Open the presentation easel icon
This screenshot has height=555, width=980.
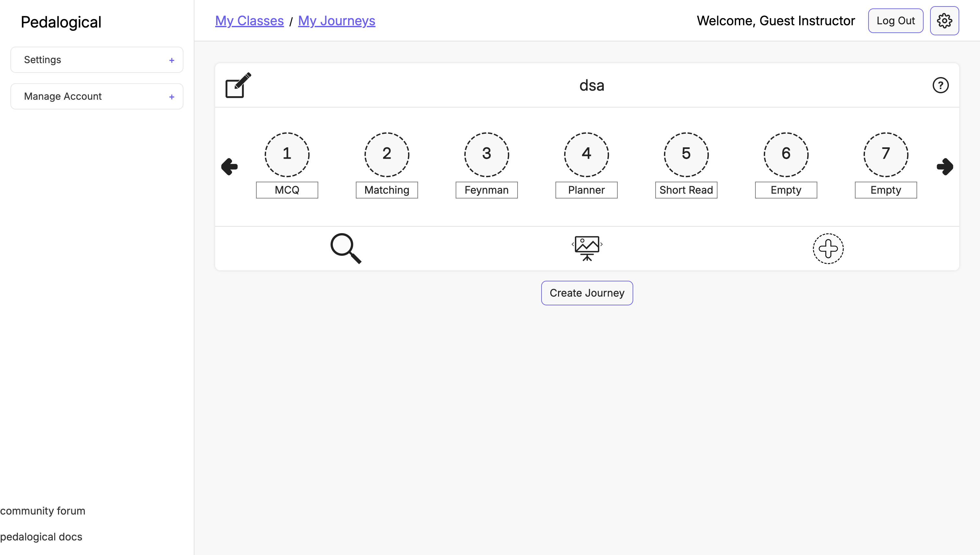point(587,249)
